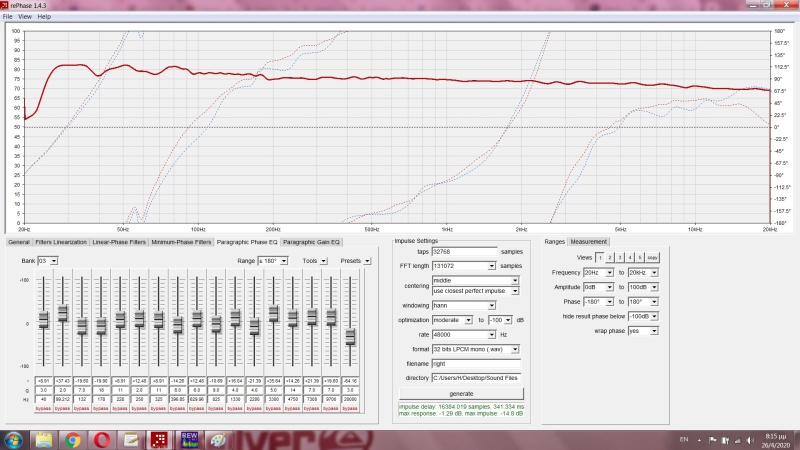Toggle bypass under the 20000 Hz band
The width and height of the screenshot is (800, 450).
[350, 409]
